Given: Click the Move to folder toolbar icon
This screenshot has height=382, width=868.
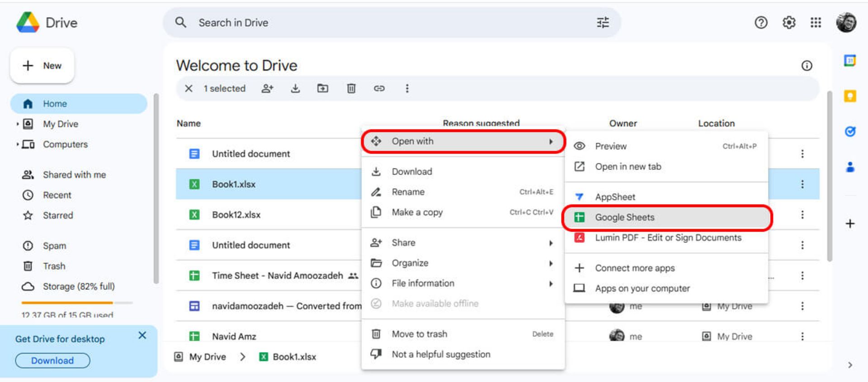Looking at the screenshot, I should pos(323,89).
